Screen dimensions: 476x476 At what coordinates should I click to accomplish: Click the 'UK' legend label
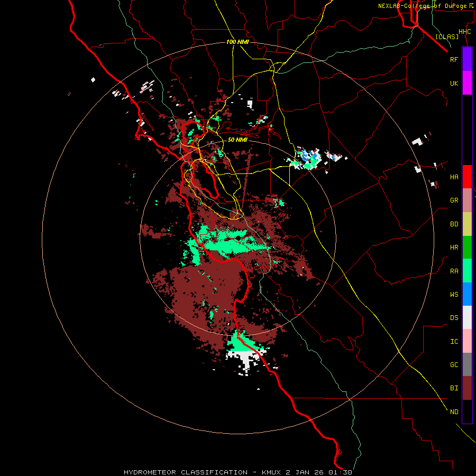point(454,84)
